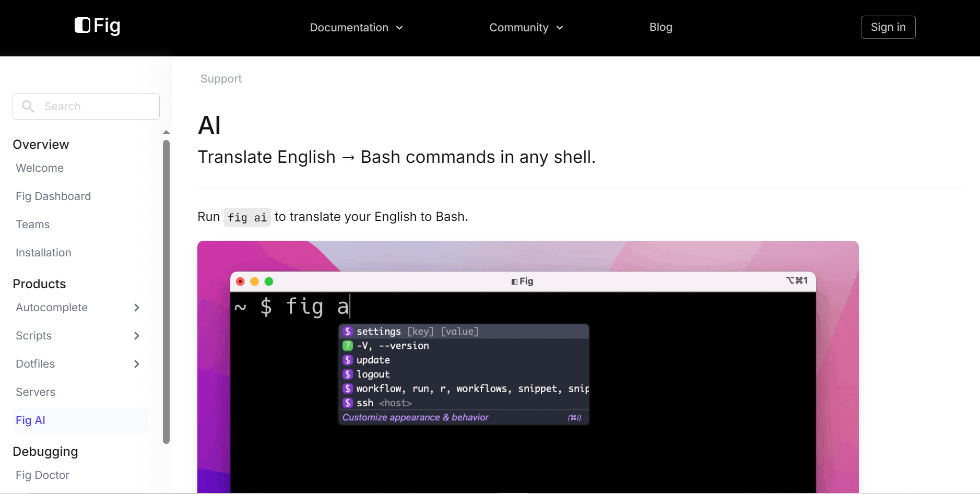Click the 'workflow, run, r' suggestion row
The width and height of the screenshot is (980, 494).
(464, 389)
